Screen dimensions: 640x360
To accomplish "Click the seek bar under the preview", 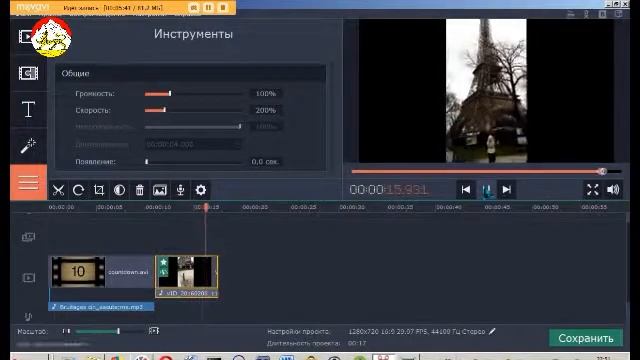I will point(486,171).
